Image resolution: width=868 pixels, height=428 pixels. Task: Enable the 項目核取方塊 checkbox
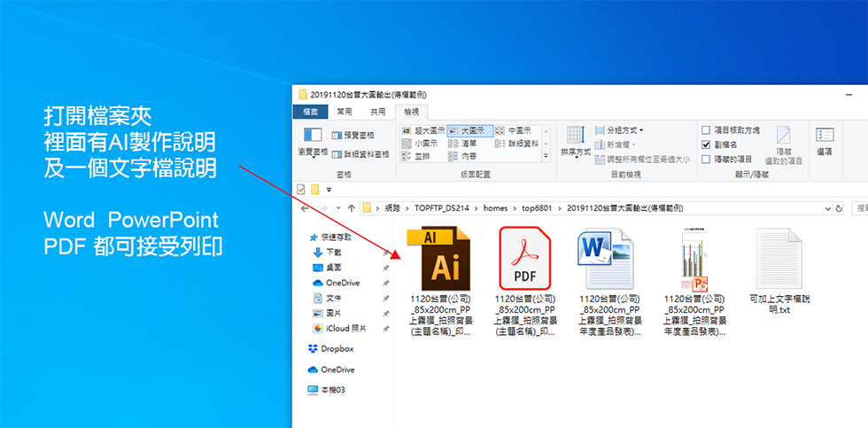click(x=706, y=130)
